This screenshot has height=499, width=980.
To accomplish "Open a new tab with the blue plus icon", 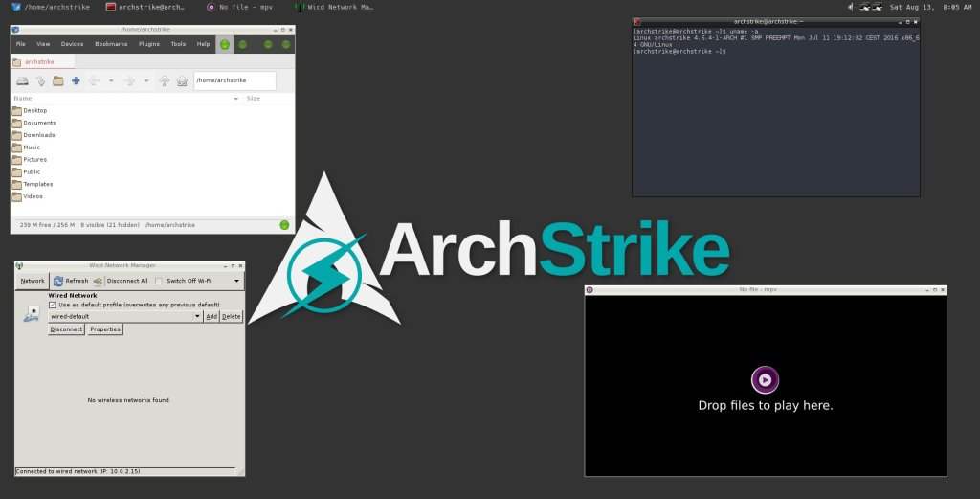I will click(76, 80).
